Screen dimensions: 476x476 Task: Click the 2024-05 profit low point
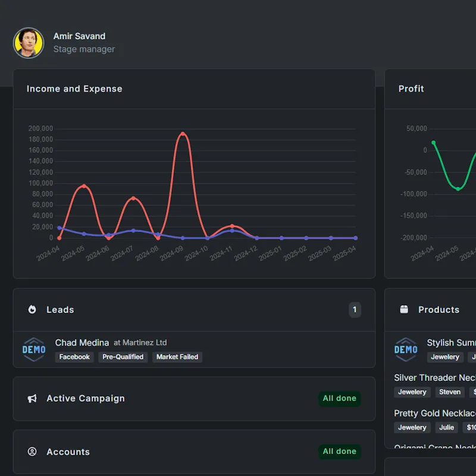[x=458, y=189]
